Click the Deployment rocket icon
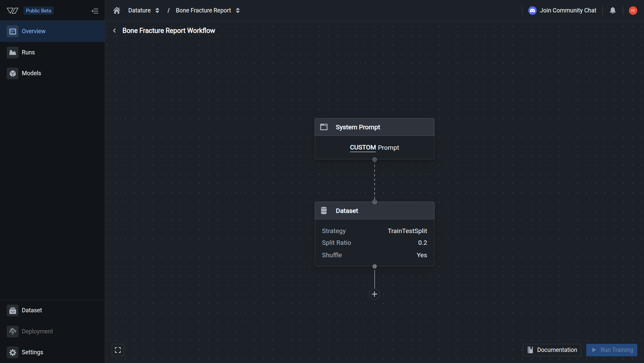The width and height of the screenshot is (644, 363). [13, 332]
